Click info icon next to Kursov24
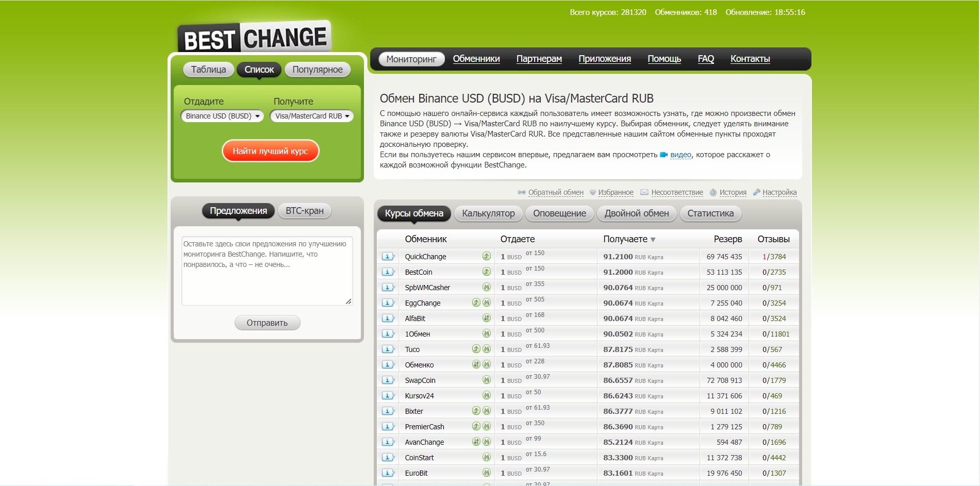The image size is (980, 486). [x=388, y=396]
